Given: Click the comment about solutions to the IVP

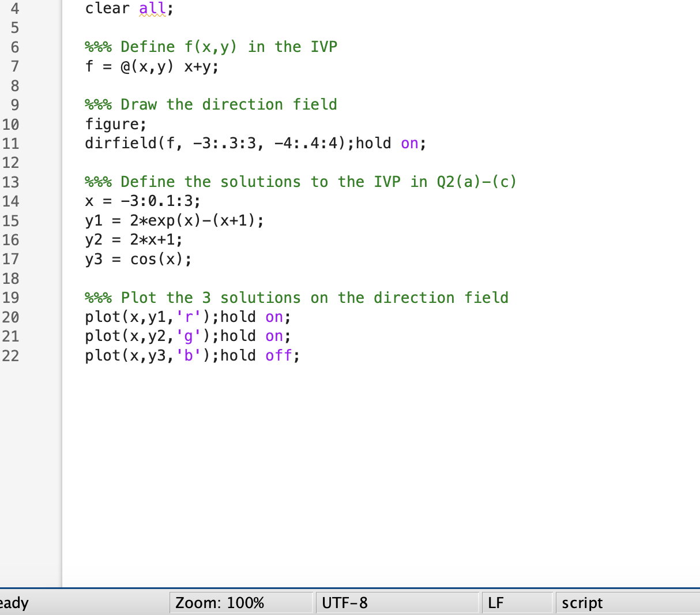Looking at the screenshot, I should [300, 181].
